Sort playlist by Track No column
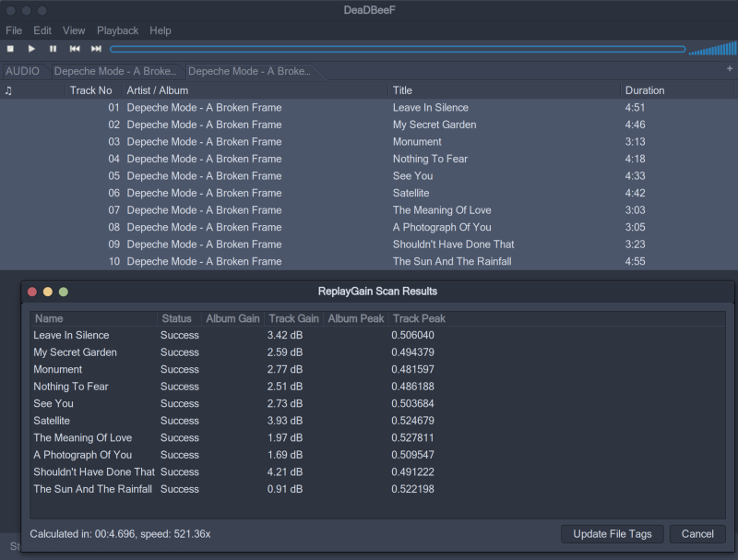 94,90
